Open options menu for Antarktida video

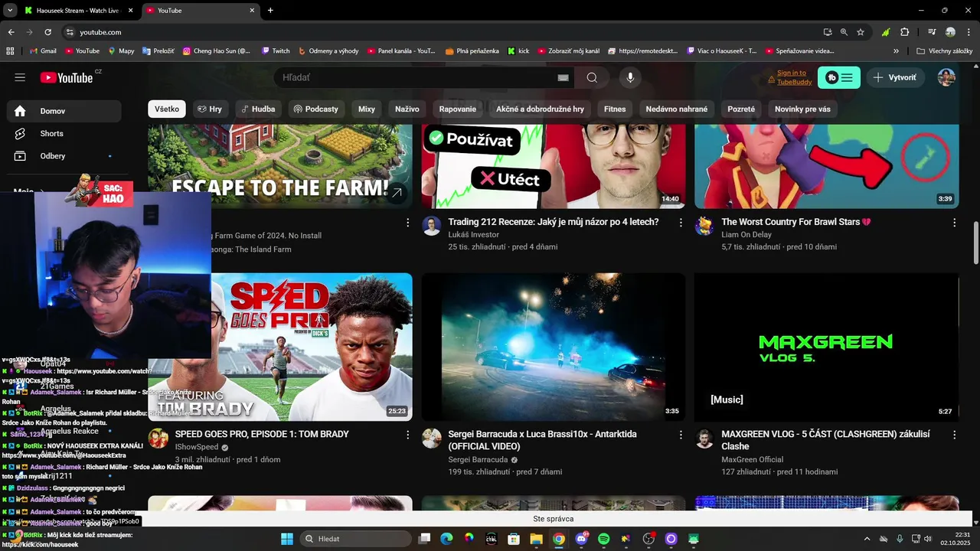tap(681, 435)
